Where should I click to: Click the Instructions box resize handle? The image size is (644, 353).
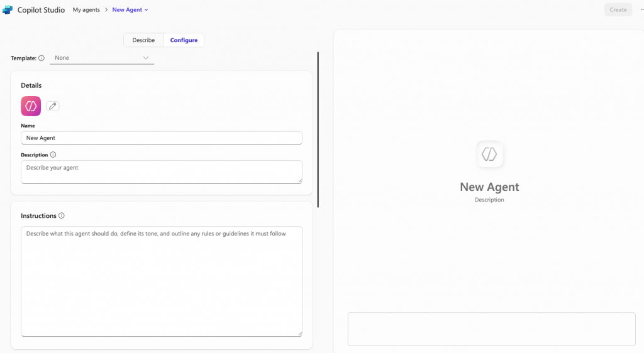click(299, 334)
